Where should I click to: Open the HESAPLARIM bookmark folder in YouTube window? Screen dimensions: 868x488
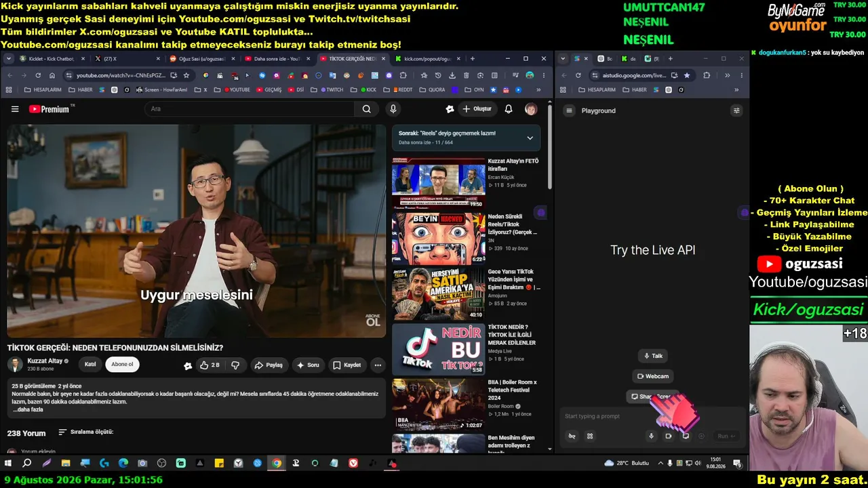(42, 89)
